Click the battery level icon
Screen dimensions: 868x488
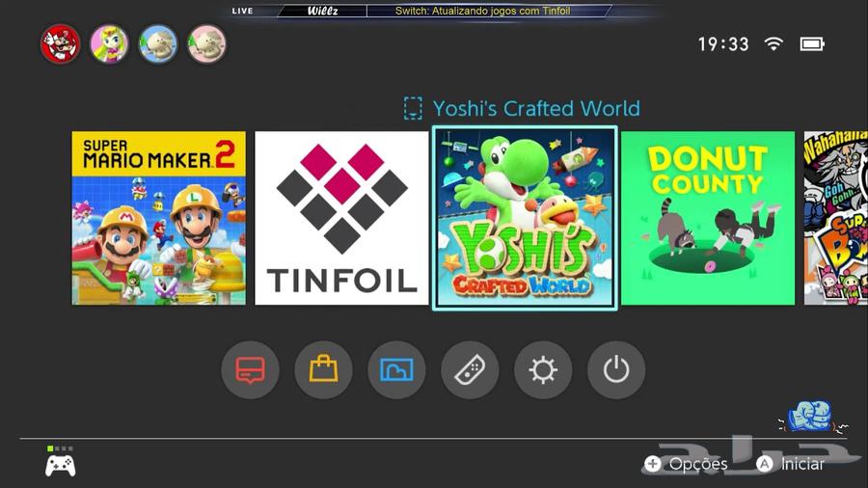812,43
